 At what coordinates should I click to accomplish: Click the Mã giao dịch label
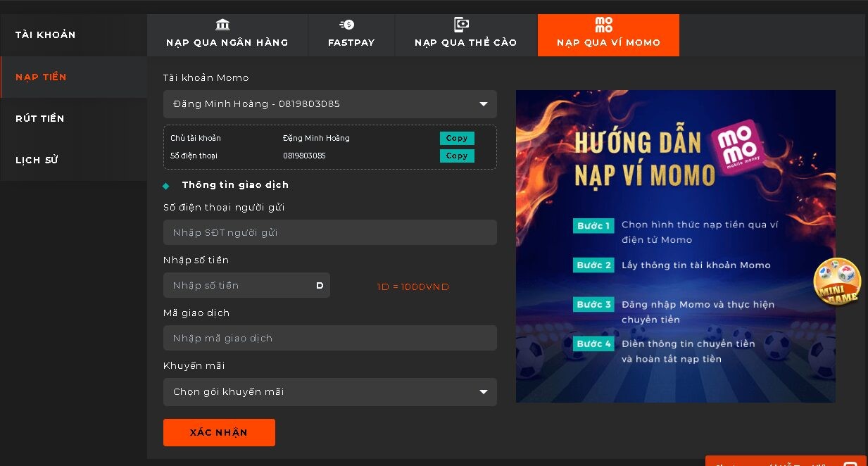[196, 313]
